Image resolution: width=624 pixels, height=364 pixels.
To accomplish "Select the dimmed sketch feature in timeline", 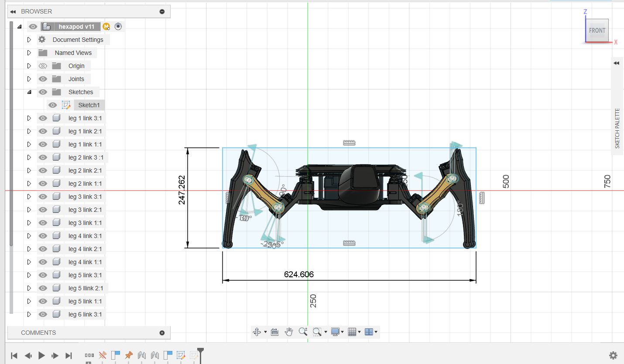I will (194, 355).
